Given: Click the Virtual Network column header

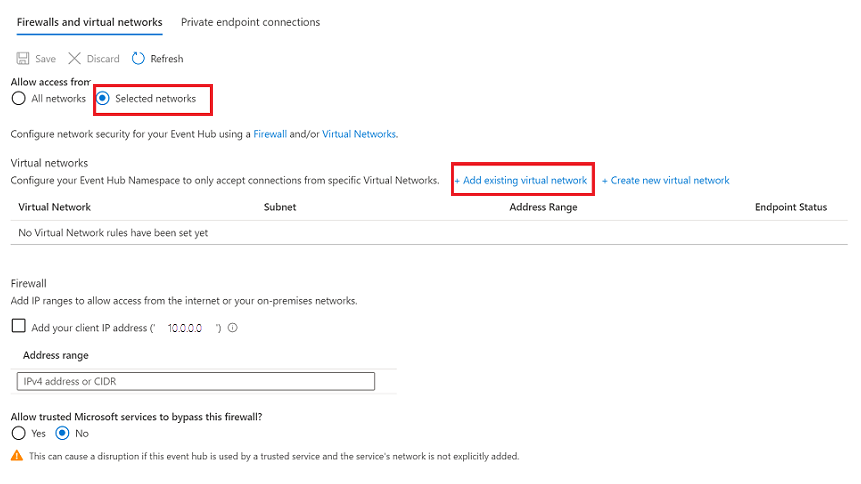Looking at the screenshot, I should [55, 207].
